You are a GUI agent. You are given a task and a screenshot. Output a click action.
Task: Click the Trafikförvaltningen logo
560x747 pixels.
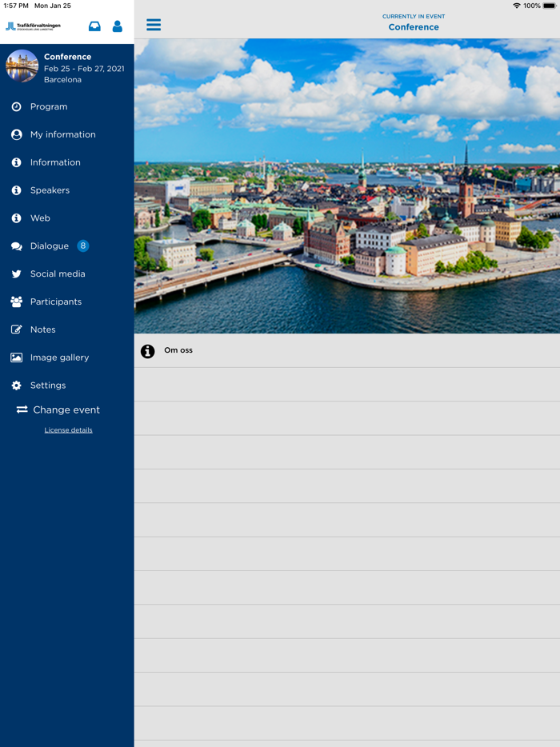click(x=34, y=26)
